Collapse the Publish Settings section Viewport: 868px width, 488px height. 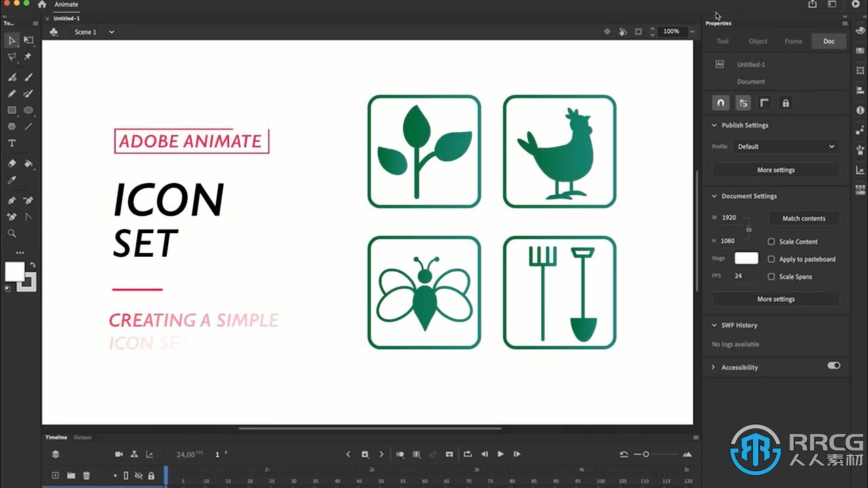click(x=714, y=125)
